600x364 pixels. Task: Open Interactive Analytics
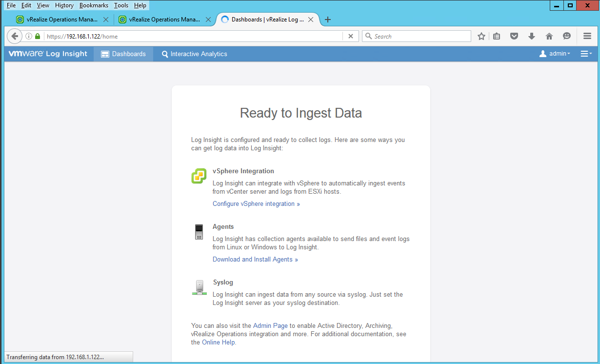pyautogui.click(x=195, y=54)
